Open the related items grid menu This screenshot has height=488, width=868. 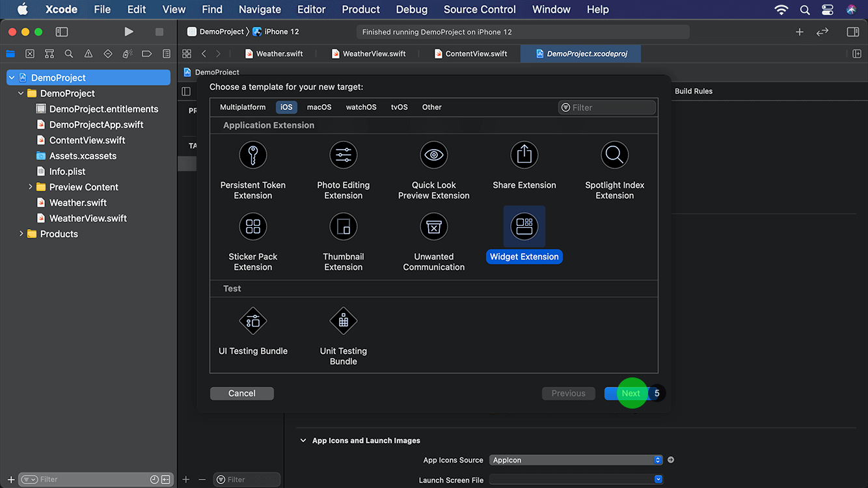click(187, 53)
